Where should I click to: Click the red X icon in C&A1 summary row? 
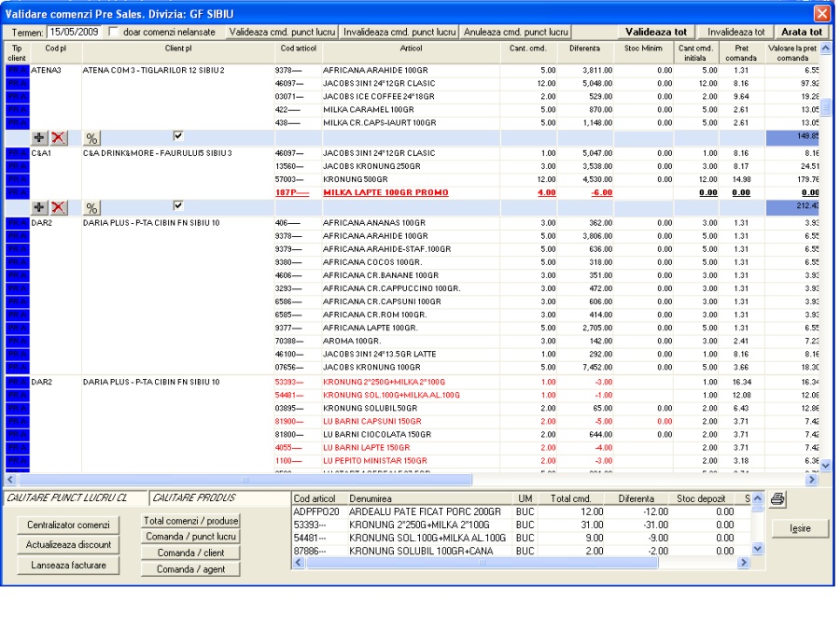coord(59,207)
